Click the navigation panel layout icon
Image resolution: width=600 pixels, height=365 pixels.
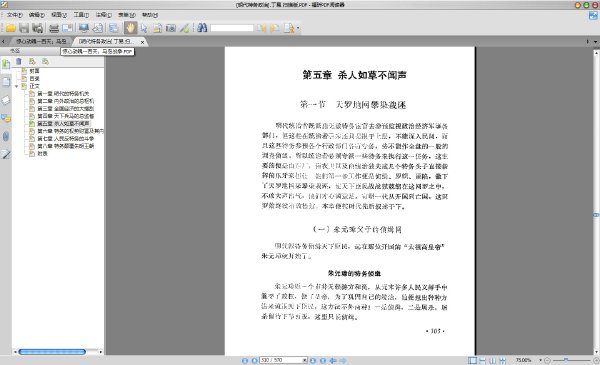pos(114,28)
